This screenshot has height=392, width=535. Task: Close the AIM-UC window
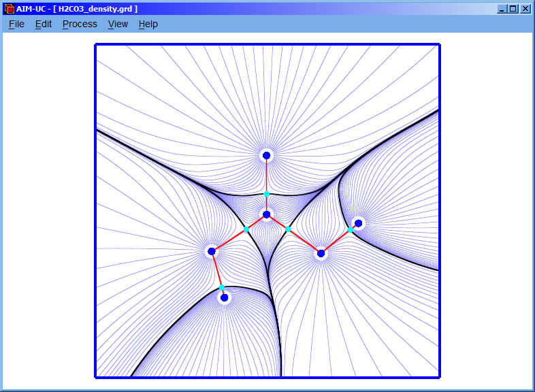click(525, 9)
